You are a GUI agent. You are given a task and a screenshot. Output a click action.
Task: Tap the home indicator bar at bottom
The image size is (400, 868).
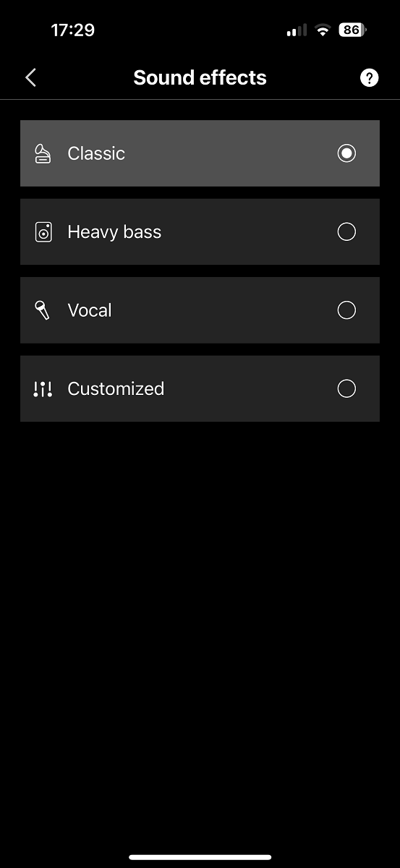pyautogui.click(x=200, y=857)
